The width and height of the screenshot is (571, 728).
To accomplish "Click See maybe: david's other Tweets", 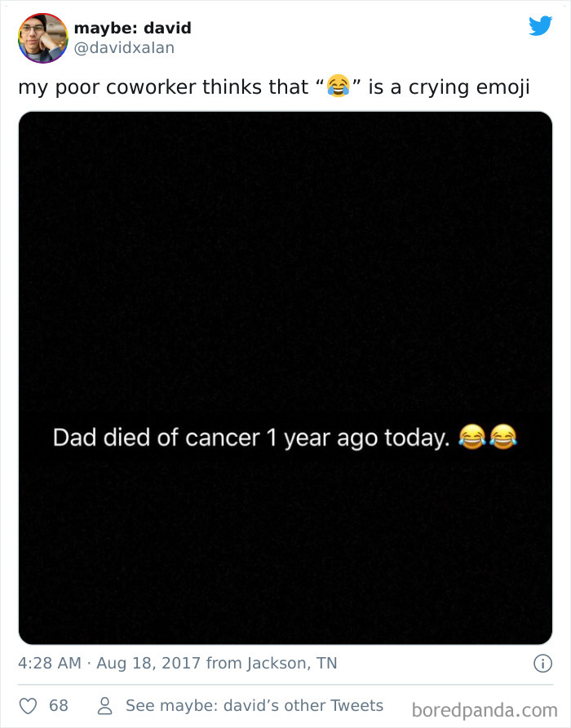I will (x=254, y=705).
